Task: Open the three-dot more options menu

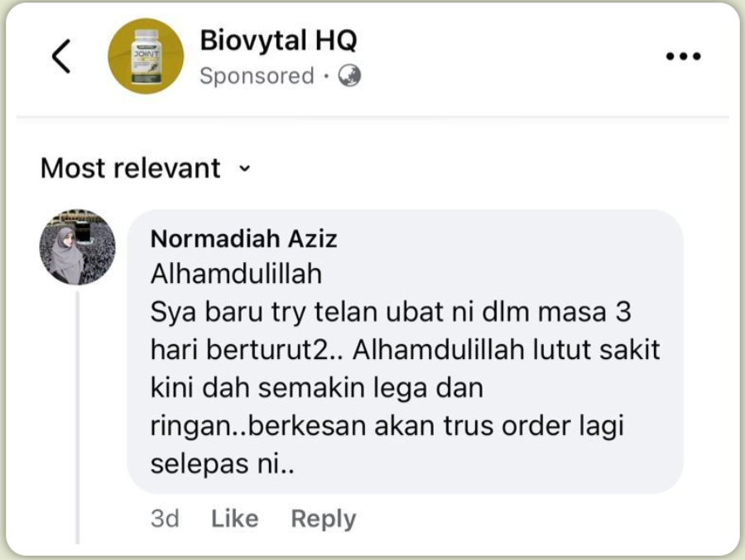Action: (683, 56)
